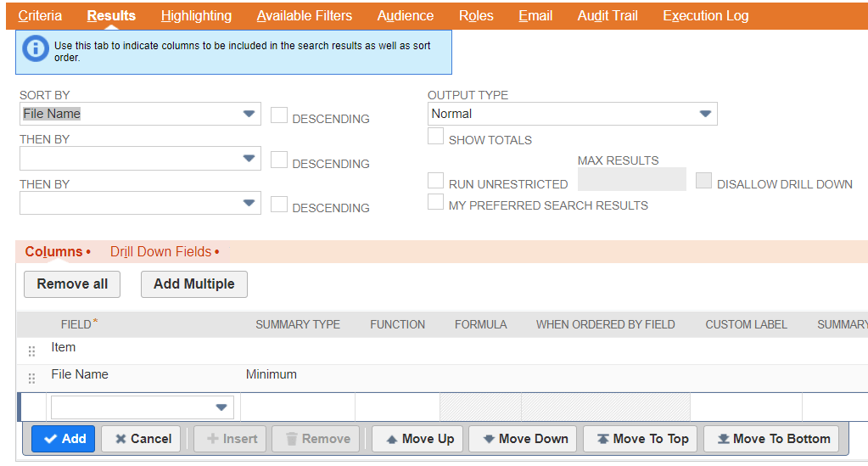Viewport: 868px width, 466px height.
Task: Tick My Preferred Search Results checkbox
Action: click(x=435, y=202)
